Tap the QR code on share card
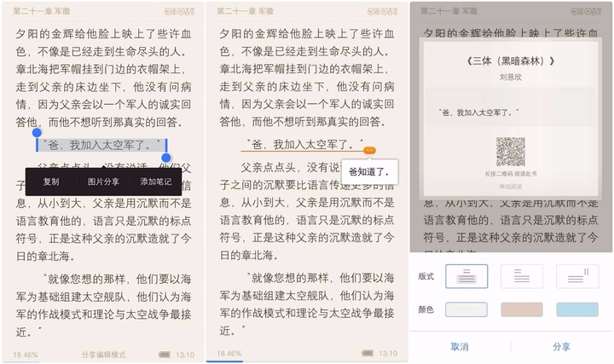This screenshot has height=364, width=614. [511, 152]
